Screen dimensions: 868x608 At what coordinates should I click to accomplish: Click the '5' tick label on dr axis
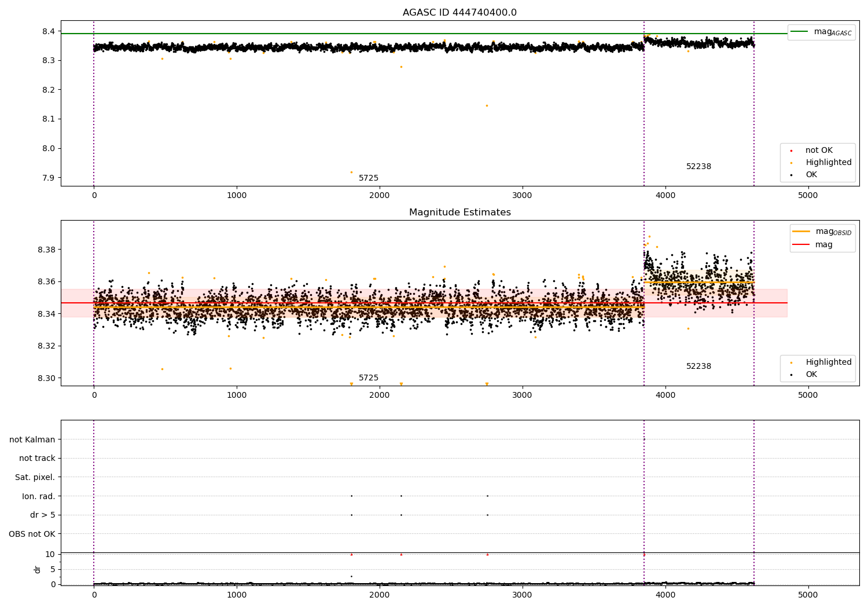53,570
